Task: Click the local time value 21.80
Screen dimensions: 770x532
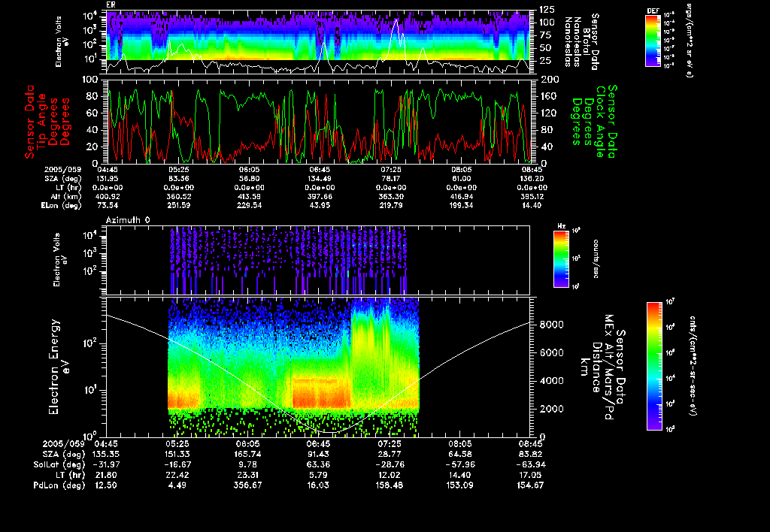Action: (106, 475)
